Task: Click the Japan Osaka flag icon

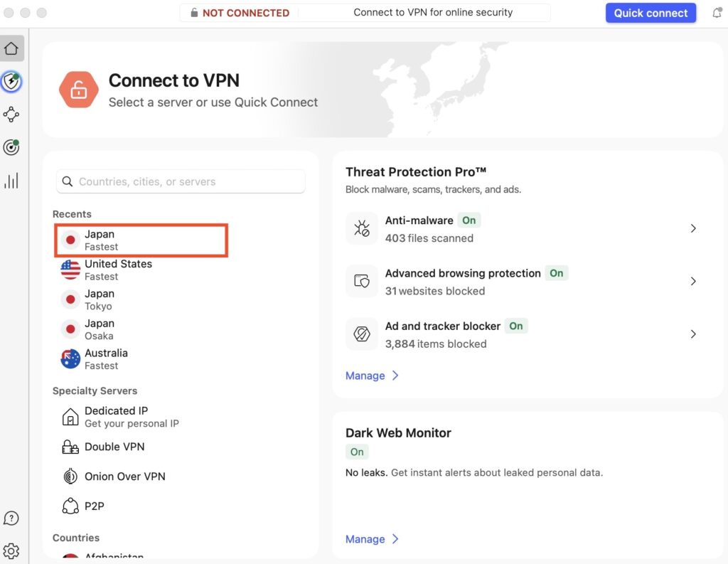Action: coord(70,329)
